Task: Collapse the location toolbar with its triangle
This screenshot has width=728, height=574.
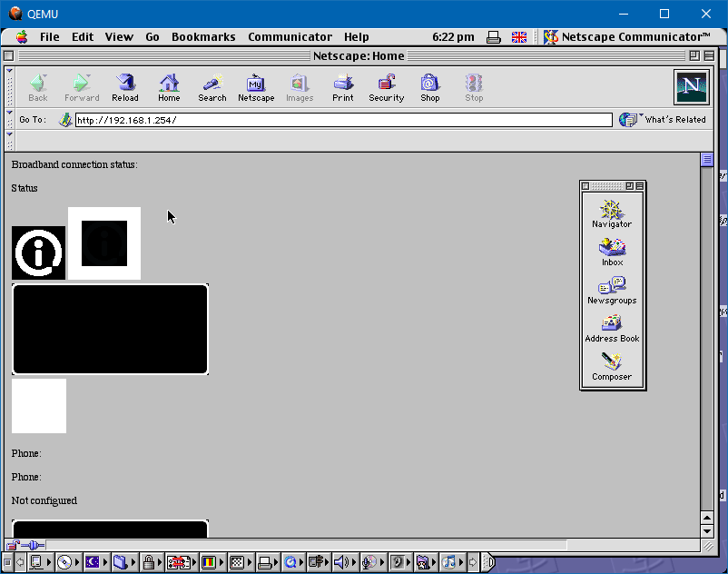Action: click(10, 114)
